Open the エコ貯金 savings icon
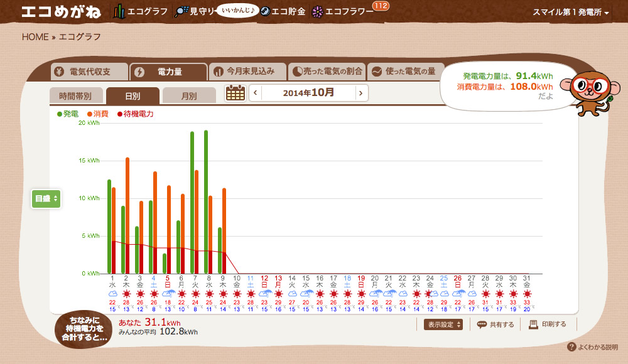 265,12
